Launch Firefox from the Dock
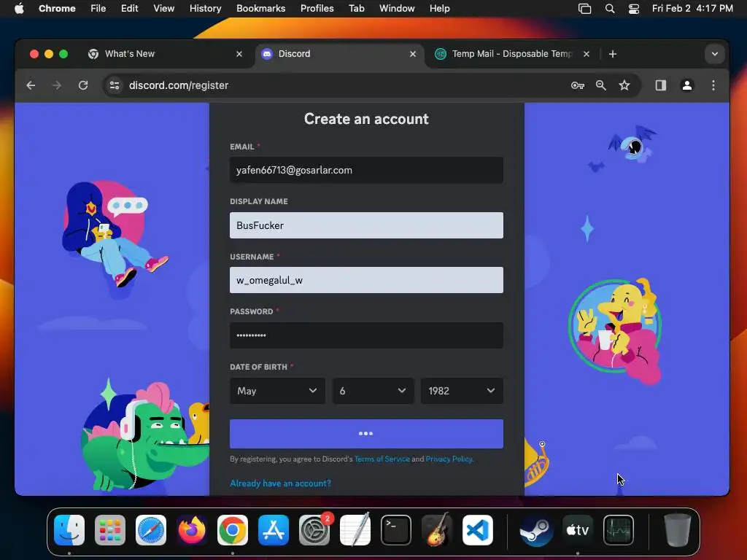The width and height of the screenshot is (747, 560). pos(192,530)
